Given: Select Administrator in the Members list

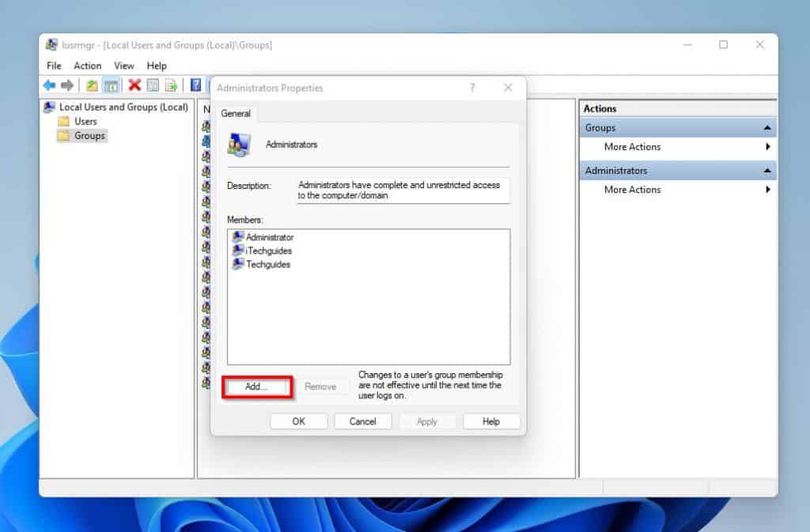Looking at the screenshot, I should [270, 237].
